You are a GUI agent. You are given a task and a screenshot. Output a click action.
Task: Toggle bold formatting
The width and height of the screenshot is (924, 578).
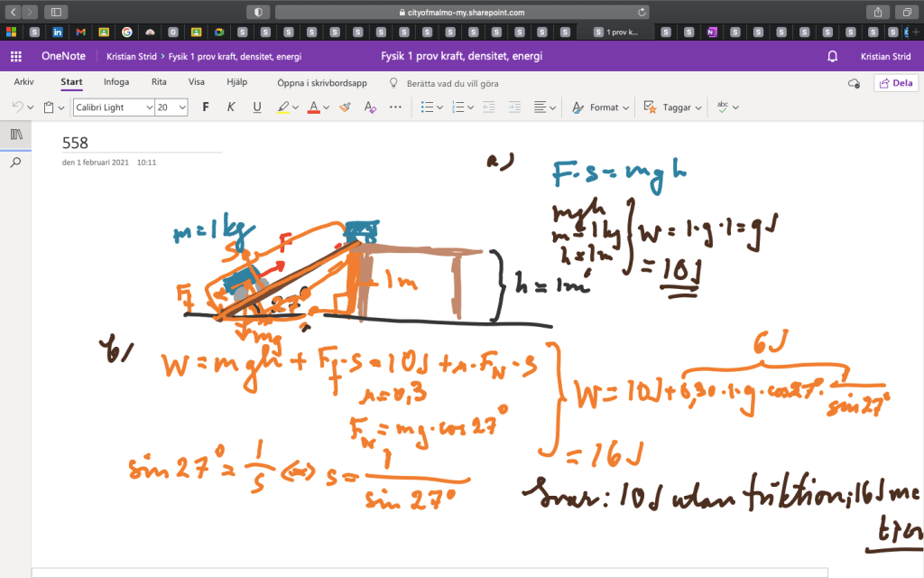click(206, 107)
